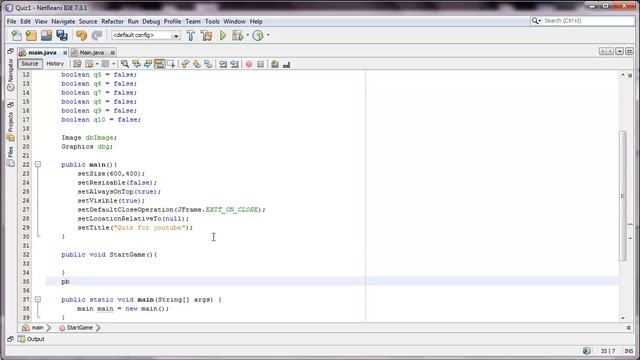
Task: Open editor Forward history dropdown arrow
Action: [113, 64]
